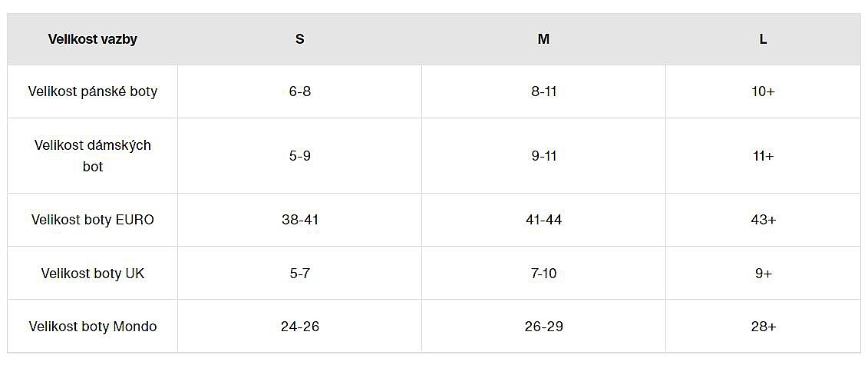The width and height of the screenshot is (868, 365).
Task: Click the 'Velikost boty Mondo' row label
Action: (x=93, y=327)
